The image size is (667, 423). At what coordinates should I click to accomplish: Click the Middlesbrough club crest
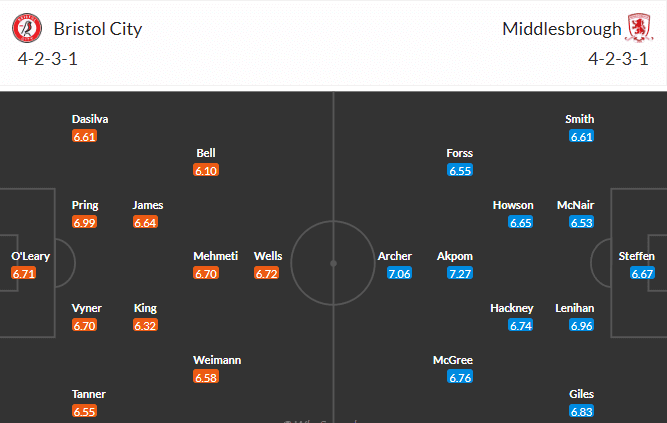click(x=639, y=27)
